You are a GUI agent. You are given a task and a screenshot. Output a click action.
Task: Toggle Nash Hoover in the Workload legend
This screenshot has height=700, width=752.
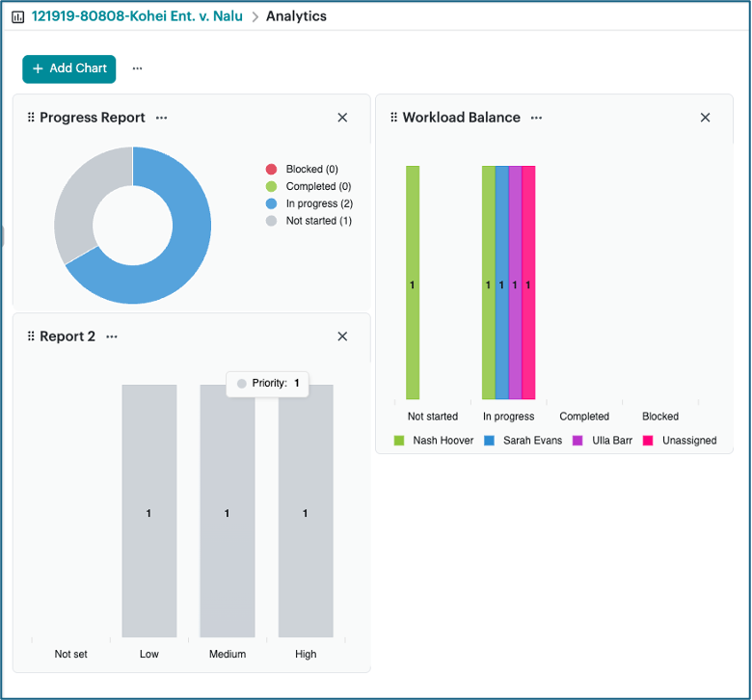pyautogui.click(x=434, y=441)
